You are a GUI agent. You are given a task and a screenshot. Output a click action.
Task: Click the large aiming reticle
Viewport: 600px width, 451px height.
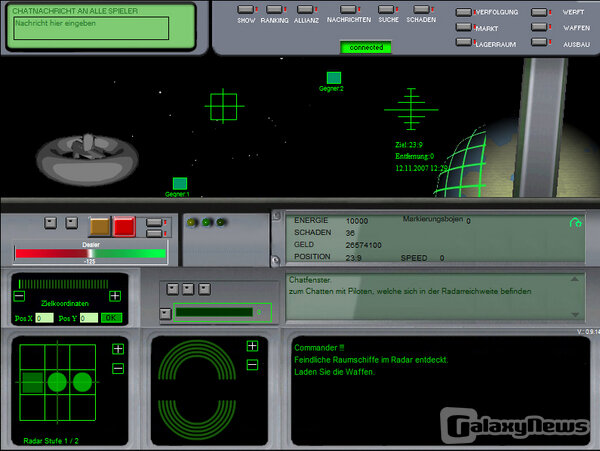(x=411, y=109)
